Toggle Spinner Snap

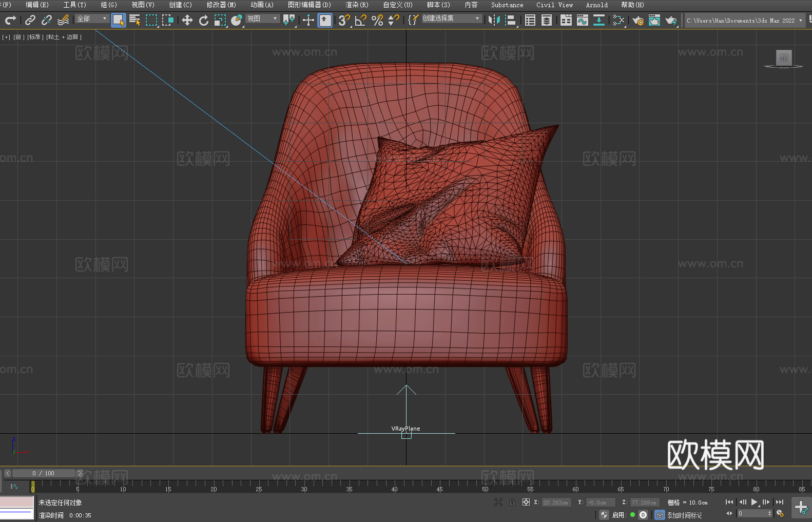[394, 20]
